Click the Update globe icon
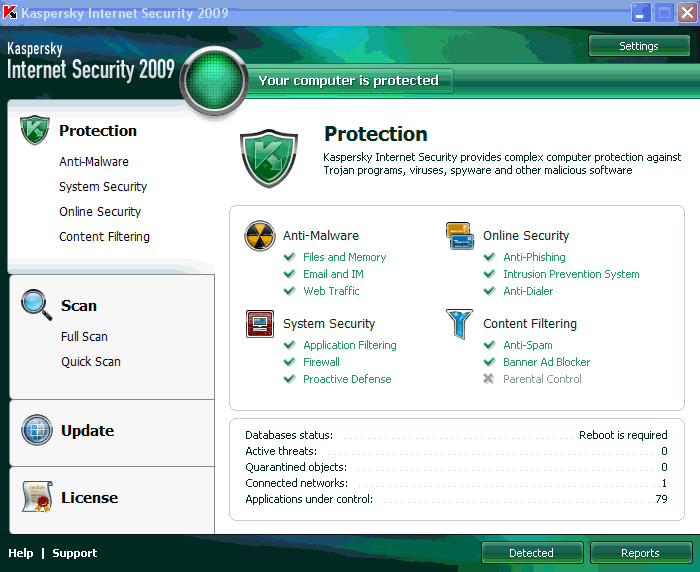Screen dimensions: 700x572 coord(37,430)
